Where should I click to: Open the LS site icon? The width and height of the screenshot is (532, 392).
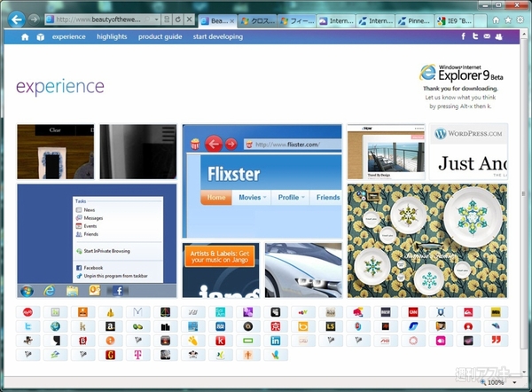click(331, 326)
